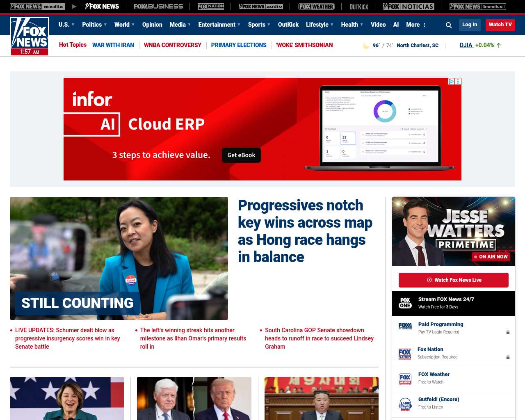Click the Fox Weather icon in sidebar
Screen dimensions: 525x420
click(405, 379)
